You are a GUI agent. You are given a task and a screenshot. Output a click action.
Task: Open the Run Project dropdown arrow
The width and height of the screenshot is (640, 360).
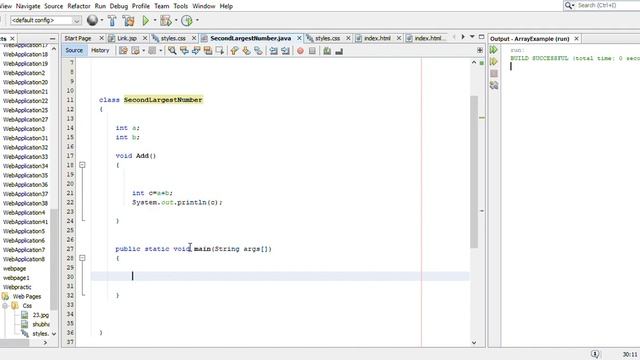click(x=155, y=20)
